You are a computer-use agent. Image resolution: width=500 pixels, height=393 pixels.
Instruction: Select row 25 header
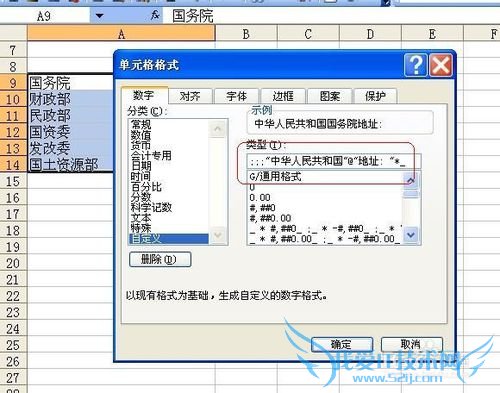(13, 345)
